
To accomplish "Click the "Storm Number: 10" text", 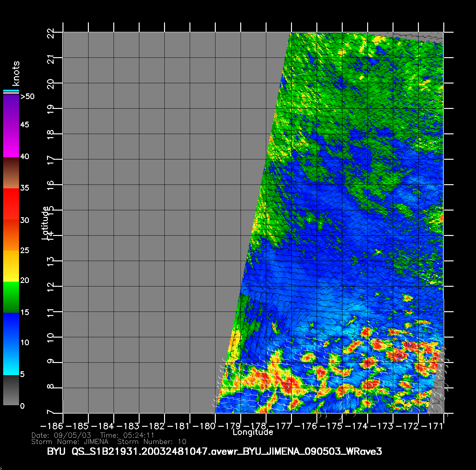I will 152,442.
